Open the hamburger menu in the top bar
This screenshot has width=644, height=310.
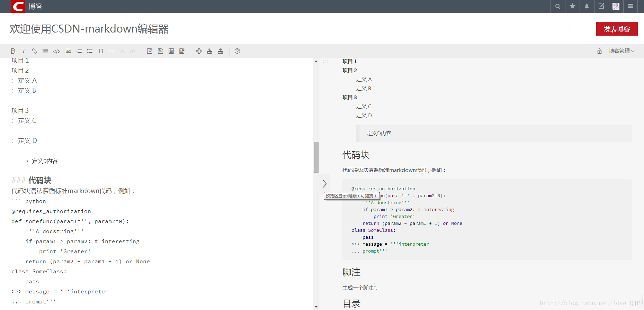tap(630, 6)
